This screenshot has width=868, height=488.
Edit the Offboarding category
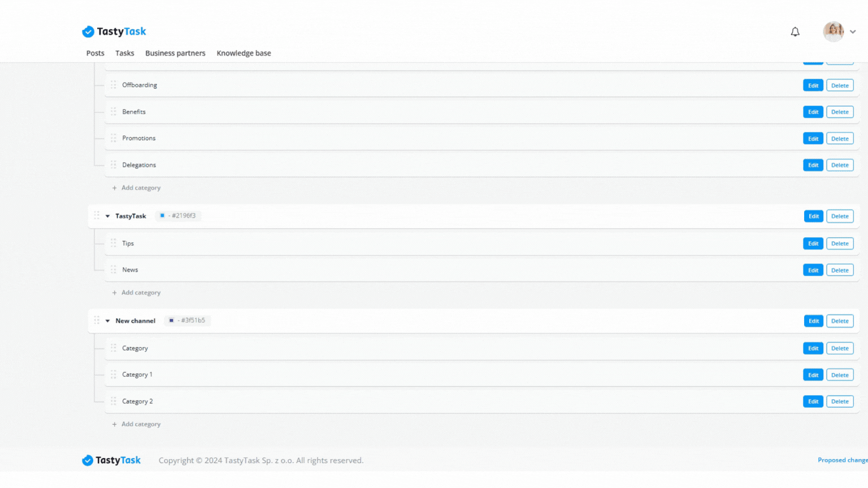813,85
